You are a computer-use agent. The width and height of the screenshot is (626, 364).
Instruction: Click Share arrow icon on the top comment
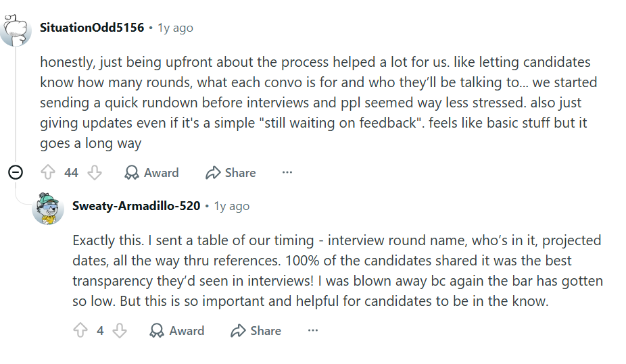(x=213, y=173)
